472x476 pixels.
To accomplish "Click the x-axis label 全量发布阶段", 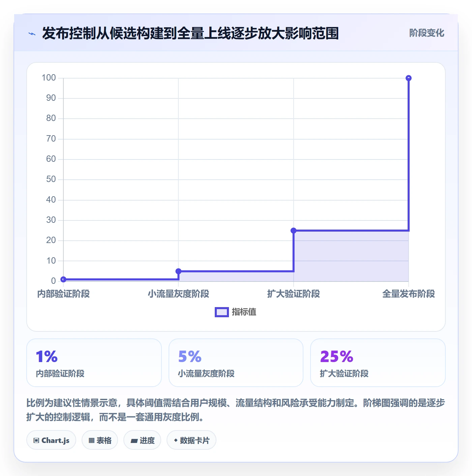I will click(x=409, y=294).
